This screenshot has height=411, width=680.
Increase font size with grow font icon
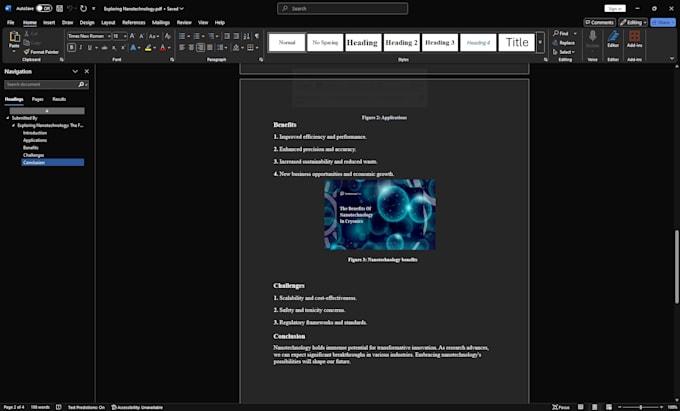133,36
